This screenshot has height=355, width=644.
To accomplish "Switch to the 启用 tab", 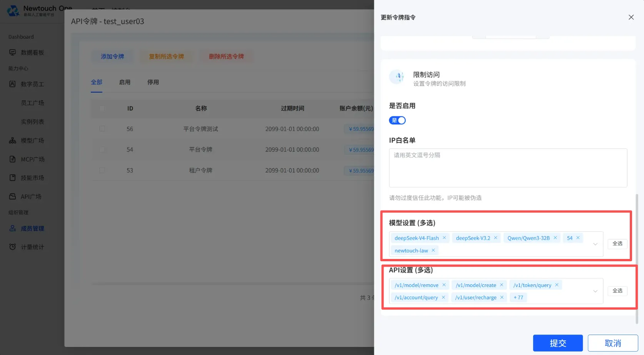I will click(125, 82).
